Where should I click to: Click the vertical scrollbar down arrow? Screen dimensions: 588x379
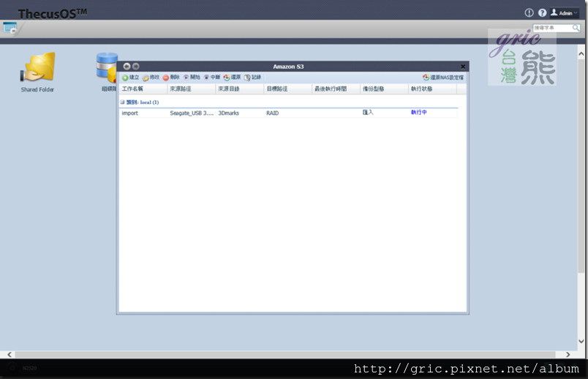pyautogui.click(x=581, y=341)
